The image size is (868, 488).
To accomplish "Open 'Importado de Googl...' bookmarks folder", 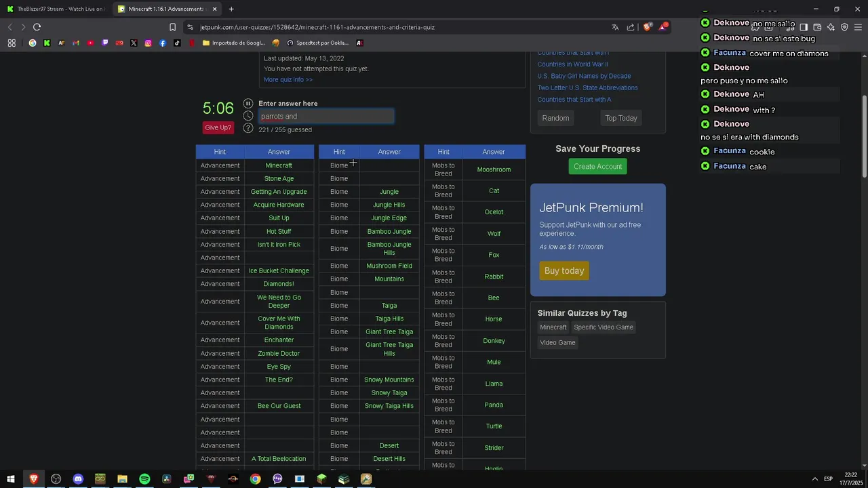I will (x=233, y=43).
